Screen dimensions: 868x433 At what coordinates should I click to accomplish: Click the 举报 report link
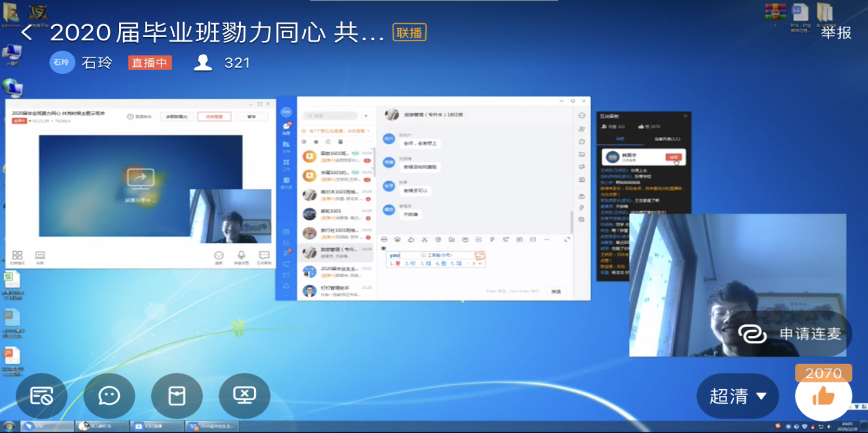[836, 32]
